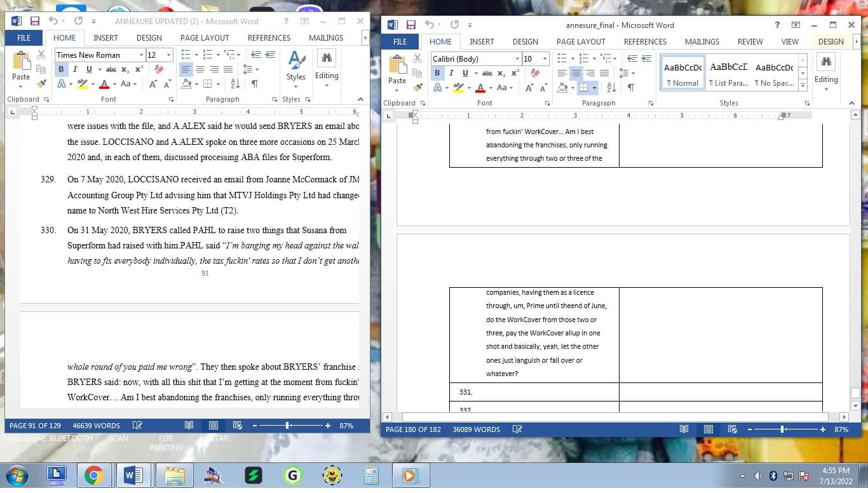Toggle Italic in annexure_final window
This screenshot has width=868, height=493.
451,73
